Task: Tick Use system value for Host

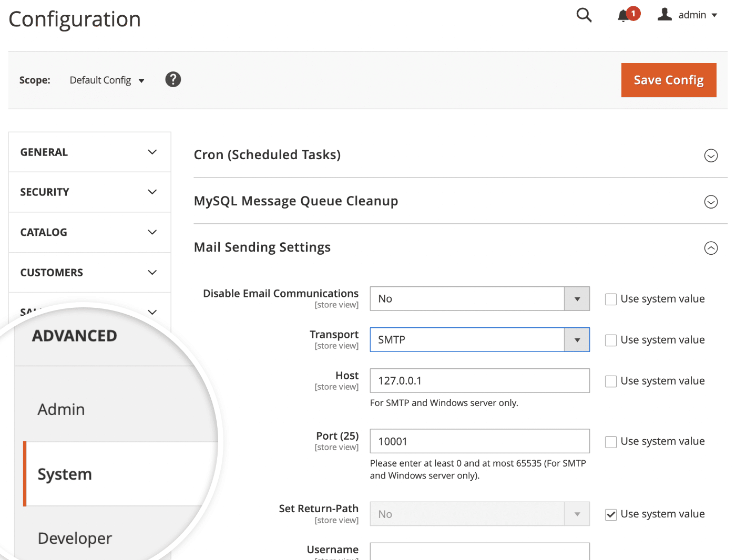Action: point(611,381)
